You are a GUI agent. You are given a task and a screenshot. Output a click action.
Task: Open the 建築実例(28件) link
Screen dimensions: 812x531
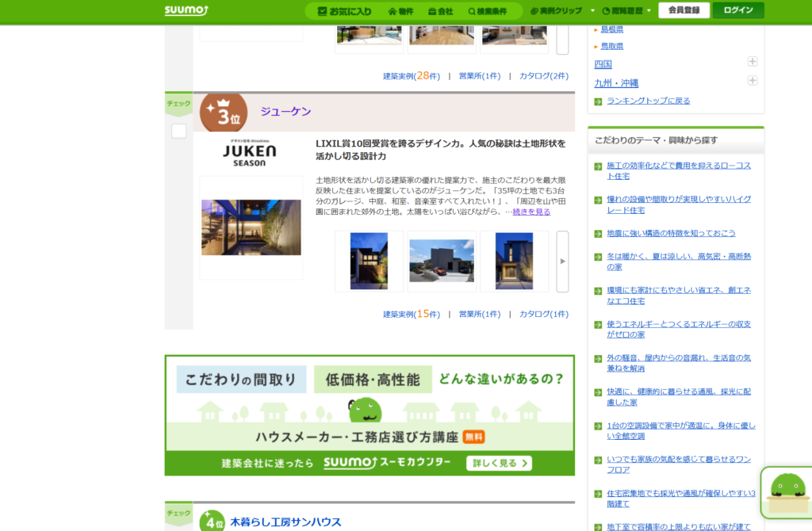[412, 75]
